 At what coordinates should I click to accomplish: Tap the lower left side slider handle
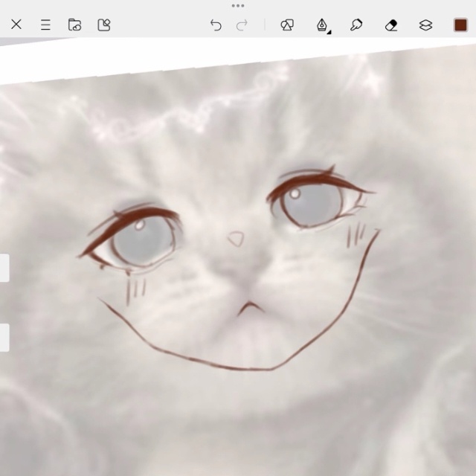tap(4, 338)
